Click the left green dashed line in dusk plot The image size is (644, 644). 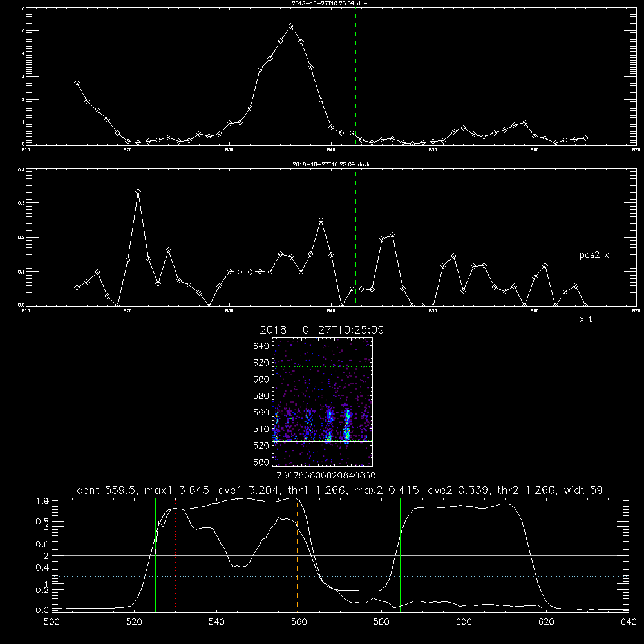tap(205, 238)
